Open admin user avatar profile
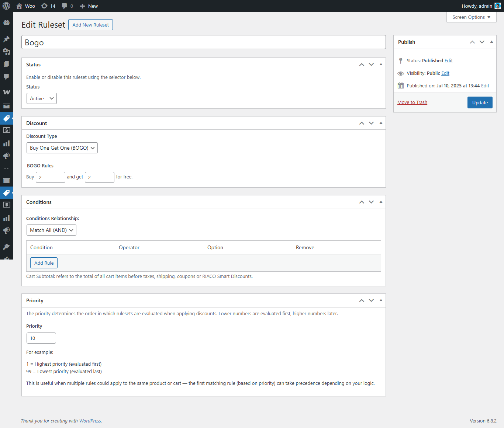Viewport: 504px width, 428px height. (497, 6)
